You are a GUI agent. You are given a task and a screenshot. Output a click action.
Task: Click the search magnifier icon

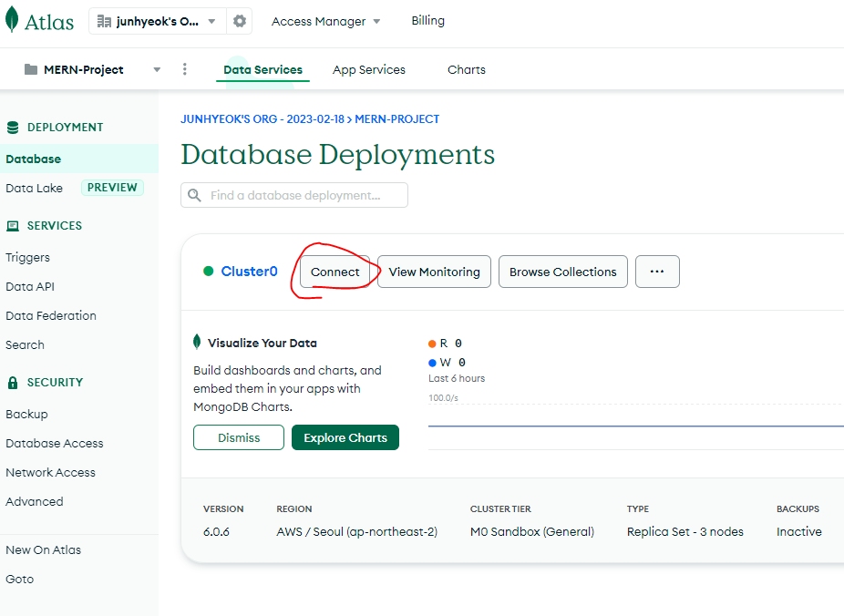point(194,195)
